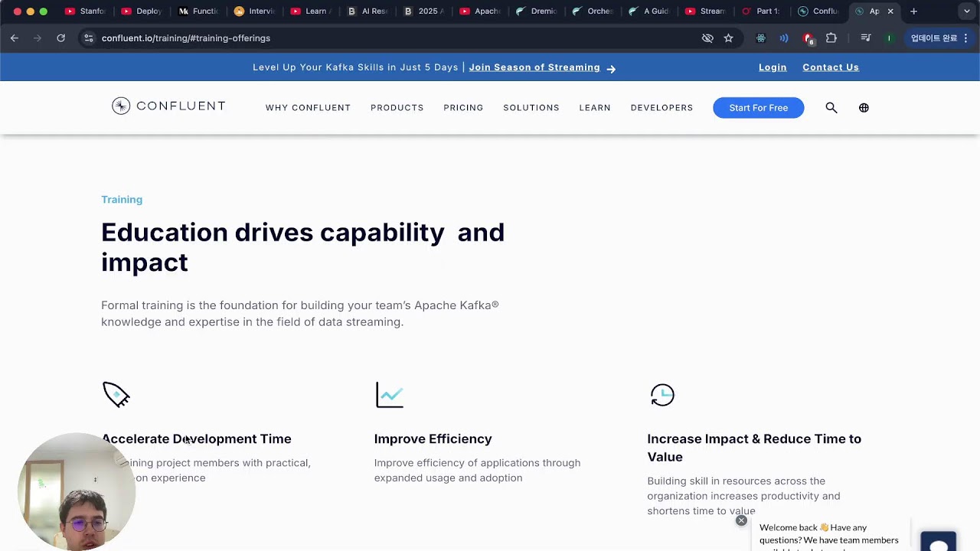Switch to the Functic tab

tap(198, 11)
